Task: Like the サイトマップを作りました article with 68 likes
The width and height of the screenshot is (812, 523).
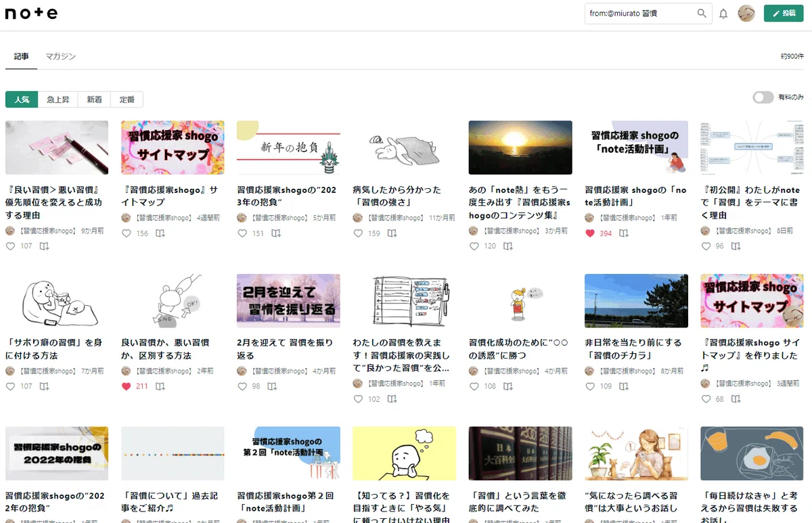Action: pyautogui.click(x=705, y=399)
